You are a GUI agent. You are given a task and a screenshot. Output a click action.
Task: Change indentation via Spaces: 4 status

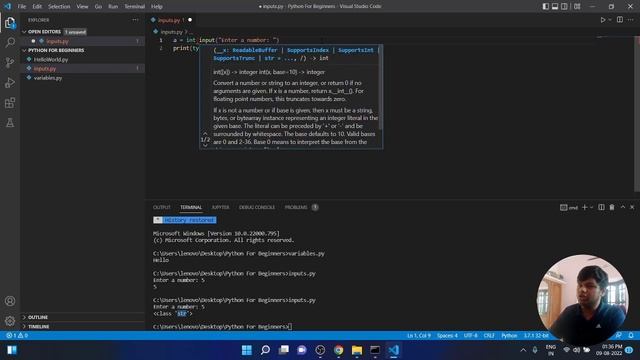point(447,336)
